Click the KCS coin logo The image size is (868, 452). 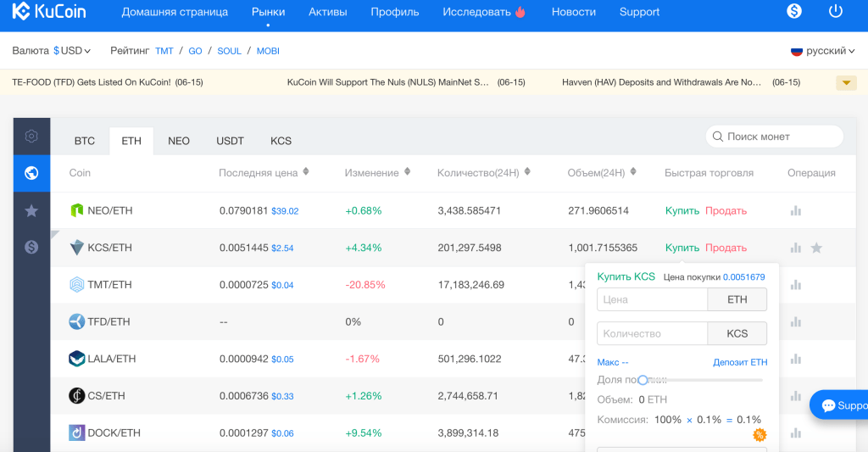[x=77, y=248]
